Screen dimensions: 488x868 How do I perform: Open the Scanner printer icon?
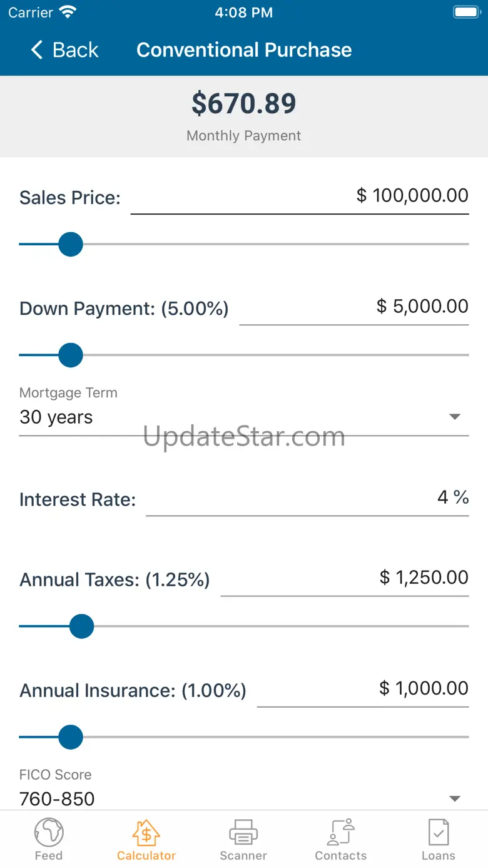click(x=243, y=833)
